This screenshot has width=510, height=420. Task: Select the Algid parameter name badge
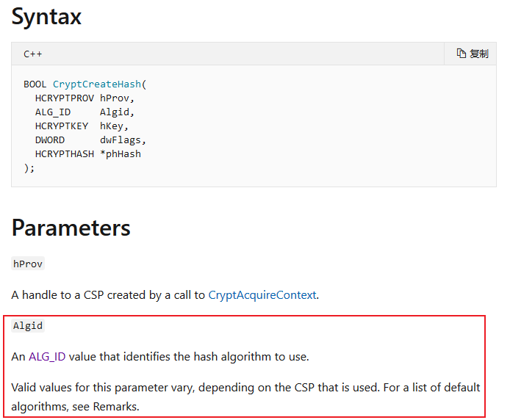[28, 325]
